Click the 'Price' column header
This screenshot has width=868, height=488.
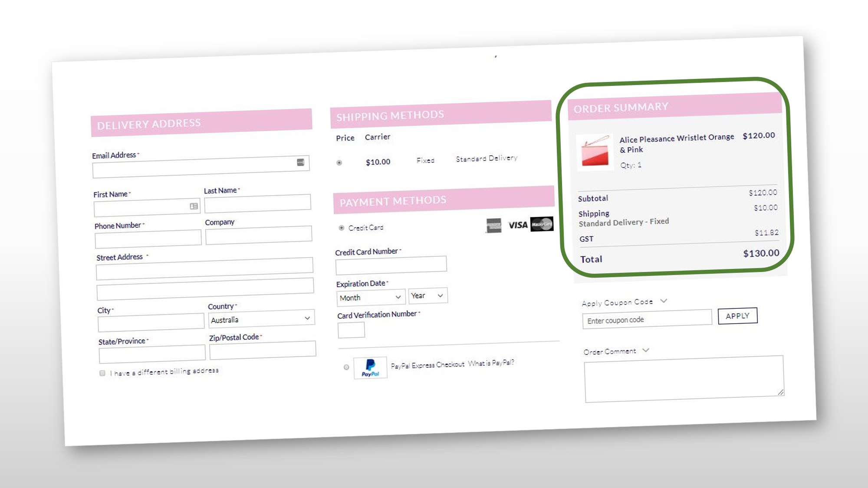345,138
